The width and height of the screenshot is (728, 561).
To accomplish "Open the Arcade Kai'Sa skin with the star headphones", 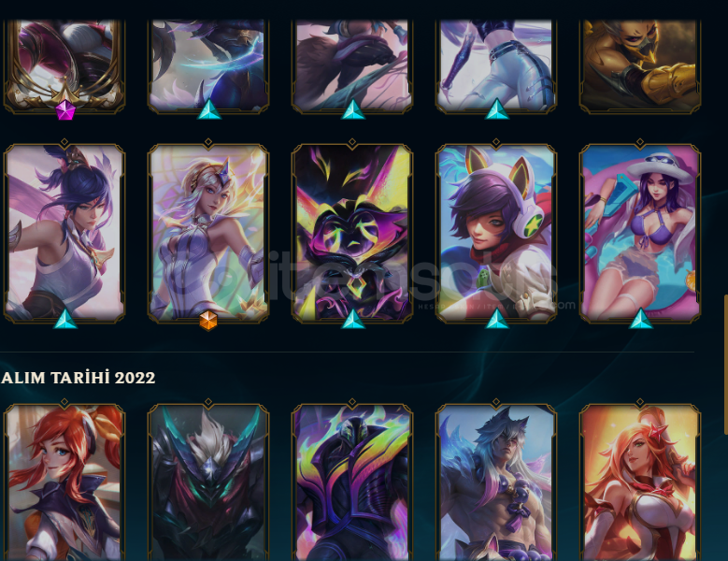I will 496,233.
